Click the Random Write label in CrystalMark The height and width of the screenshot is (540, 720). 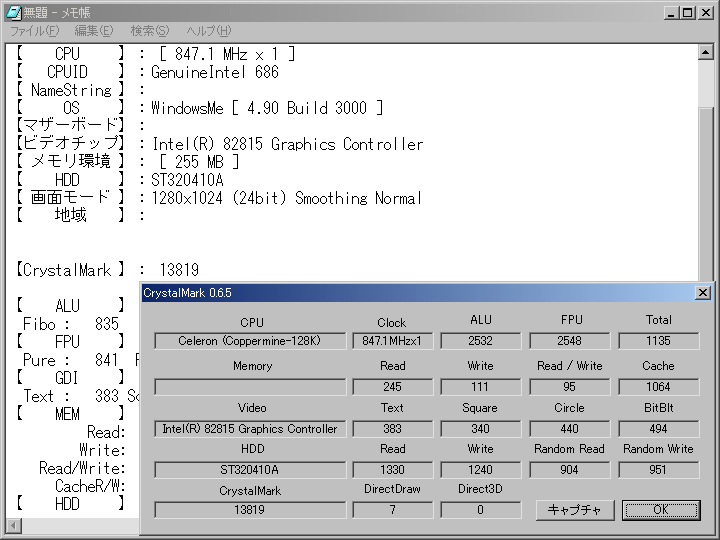658,449
